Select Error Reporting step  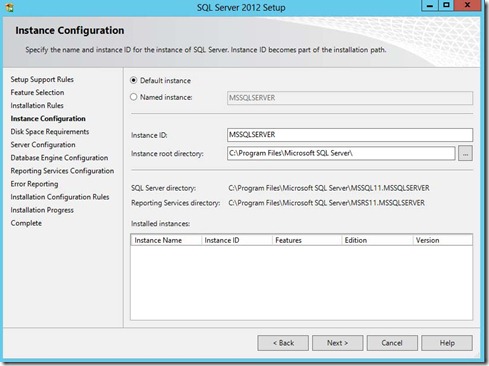point(34,184)
